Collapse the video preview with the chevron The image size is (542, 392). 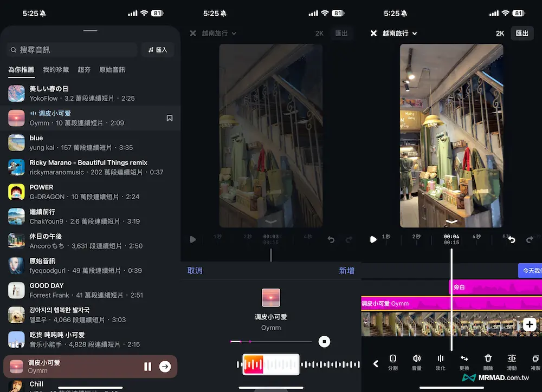click(x=451, y=221)
